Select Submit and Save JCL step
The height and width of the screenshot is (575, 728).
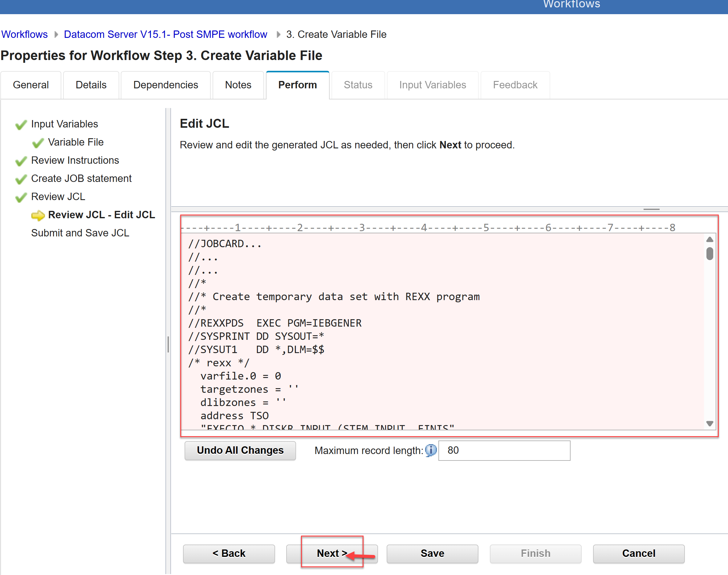(x=80, y=233)
